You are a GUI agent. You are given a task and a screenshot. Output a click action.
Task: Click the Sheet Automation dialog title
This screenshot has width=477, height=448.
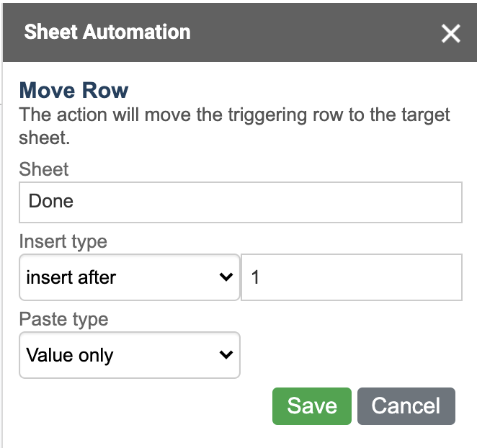[x=107, y=32]
